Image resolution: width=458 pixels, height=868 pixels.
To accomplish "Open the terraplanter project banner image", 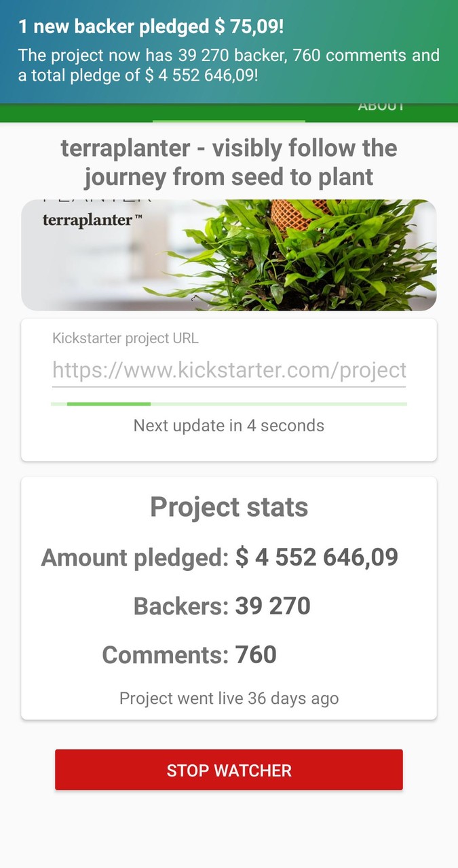I will (229, 254).
